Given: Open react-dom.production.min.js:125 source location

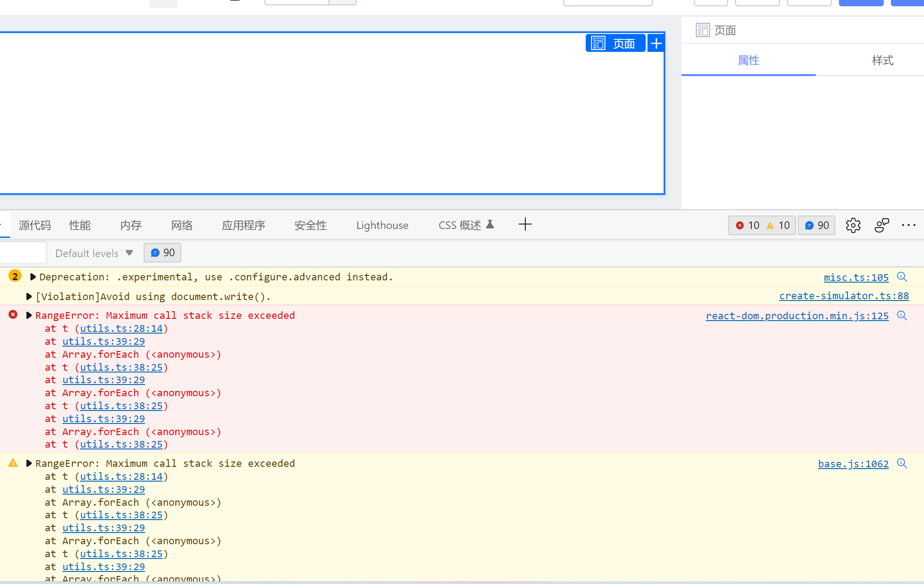Looking at the screenshot, I should click(x=797, y=316).
